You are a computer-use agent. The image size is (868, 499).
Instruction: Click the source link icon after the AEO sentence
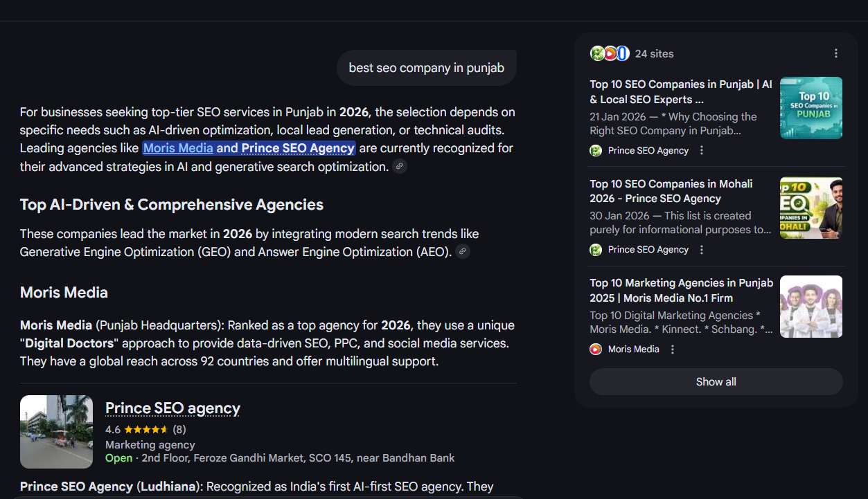462,251
